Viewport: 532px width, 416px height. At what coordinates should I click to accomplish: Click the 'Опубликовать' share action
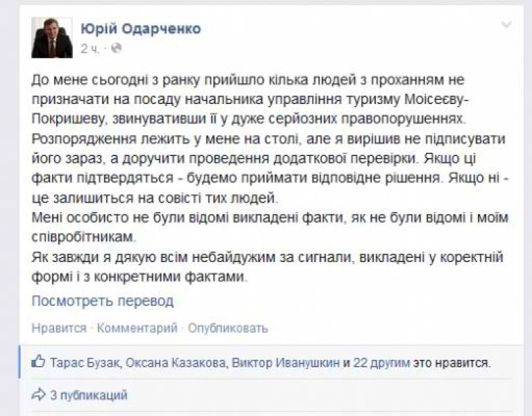click(x=228, y=328)
